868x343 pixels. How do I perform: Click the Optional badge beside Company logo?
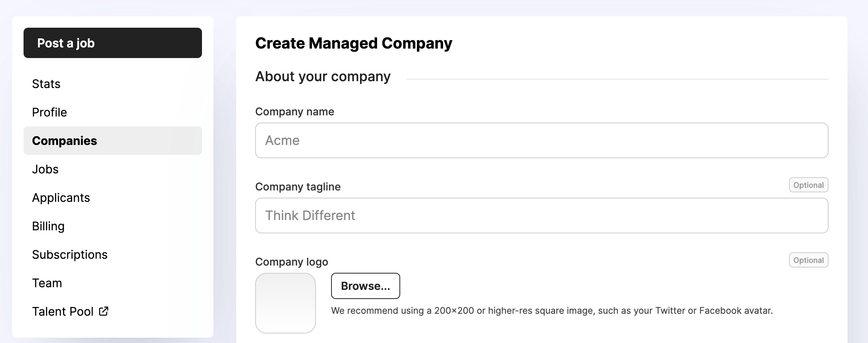(808, 260)
